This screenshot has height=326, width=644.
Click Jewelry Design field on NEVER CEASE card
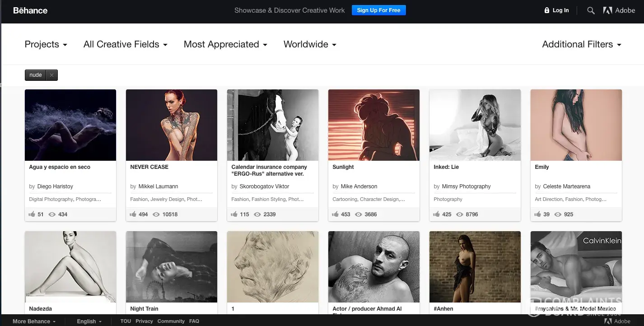click(x=168, y=199)
